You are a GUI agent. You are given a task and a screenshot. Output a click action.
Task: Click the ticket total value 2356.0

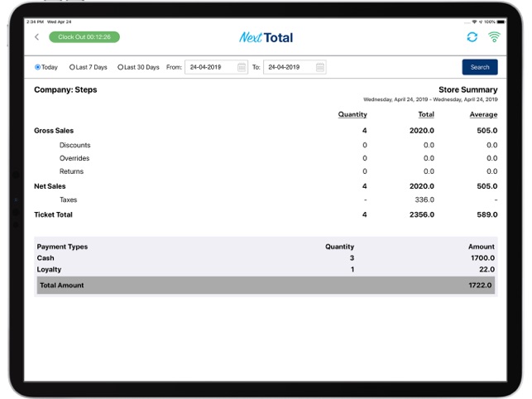[x=422, y=214]
